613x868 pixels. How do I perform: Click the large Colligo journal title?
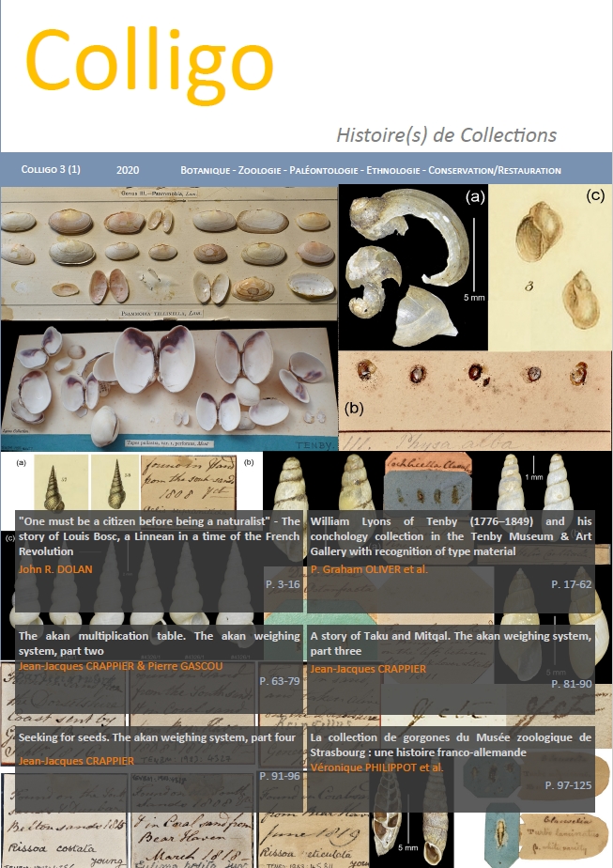(x=149, y=65)
